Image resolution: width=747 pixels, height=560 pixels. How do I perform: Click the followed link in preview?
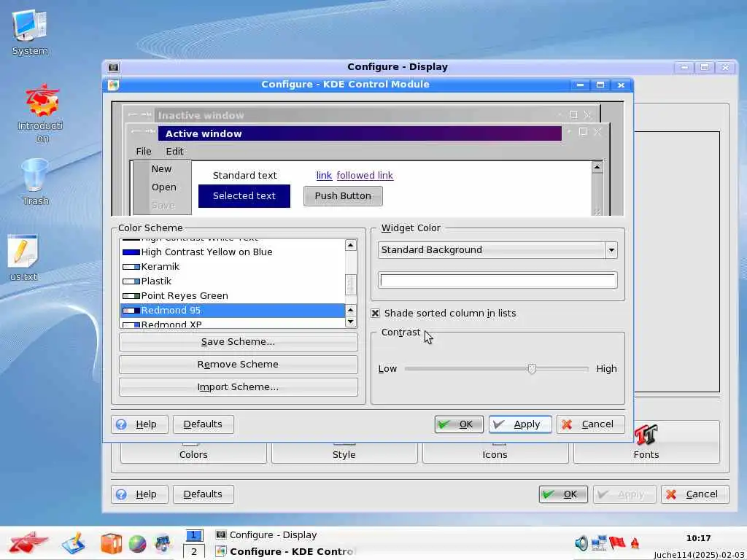coord(365,175)
